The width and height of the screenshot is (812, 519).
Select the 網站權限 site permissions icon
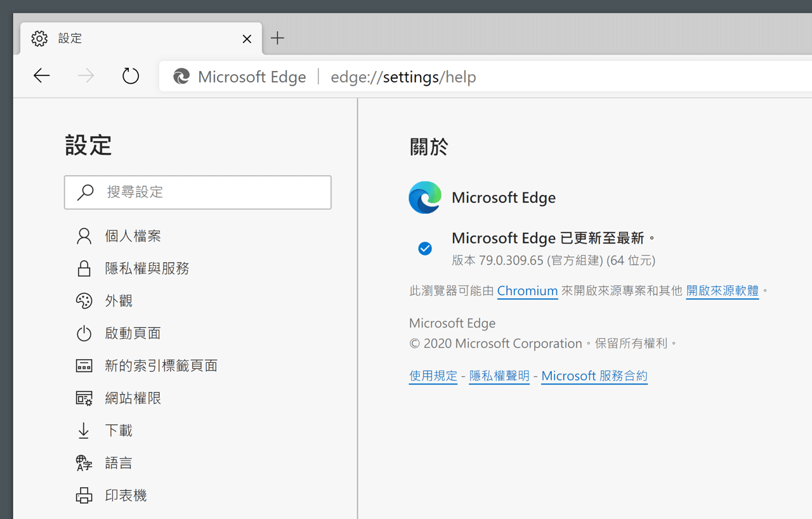84,397
